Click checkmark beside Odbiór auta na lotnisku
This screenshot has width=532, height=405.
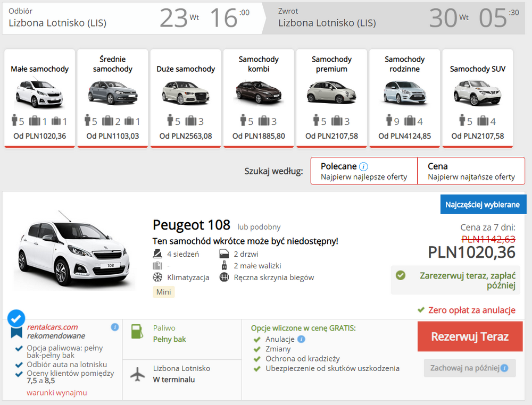point(19,365)
